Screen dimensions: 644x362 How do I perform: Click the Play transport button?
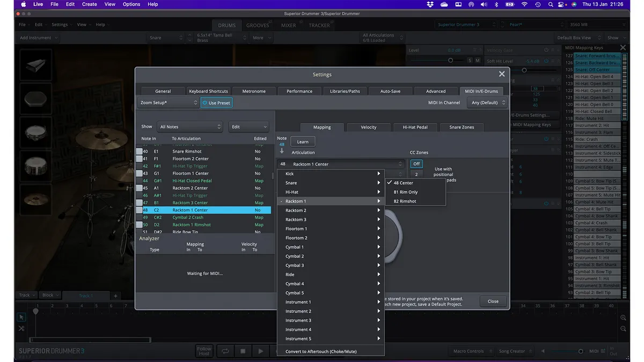pos(261,351)
